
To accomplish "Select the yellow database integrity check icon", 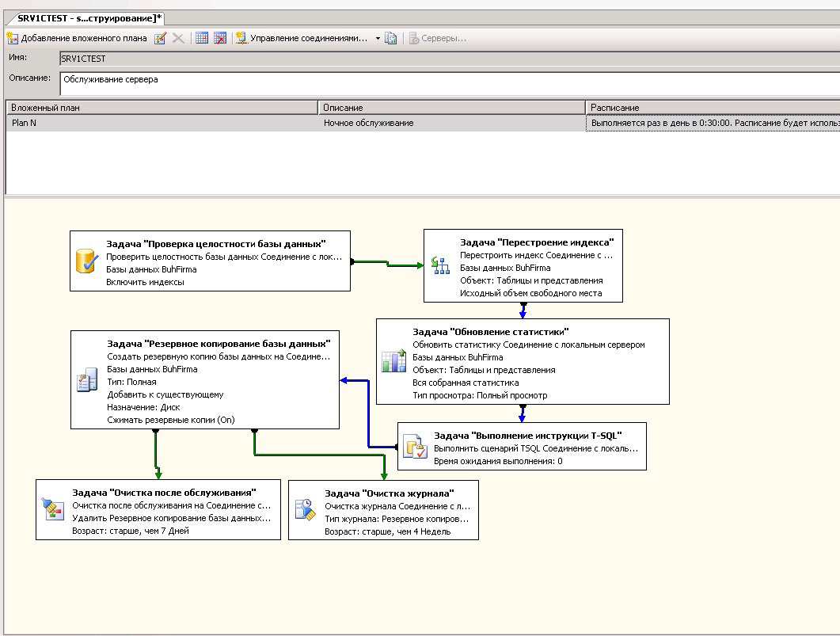I will [86, 261].
